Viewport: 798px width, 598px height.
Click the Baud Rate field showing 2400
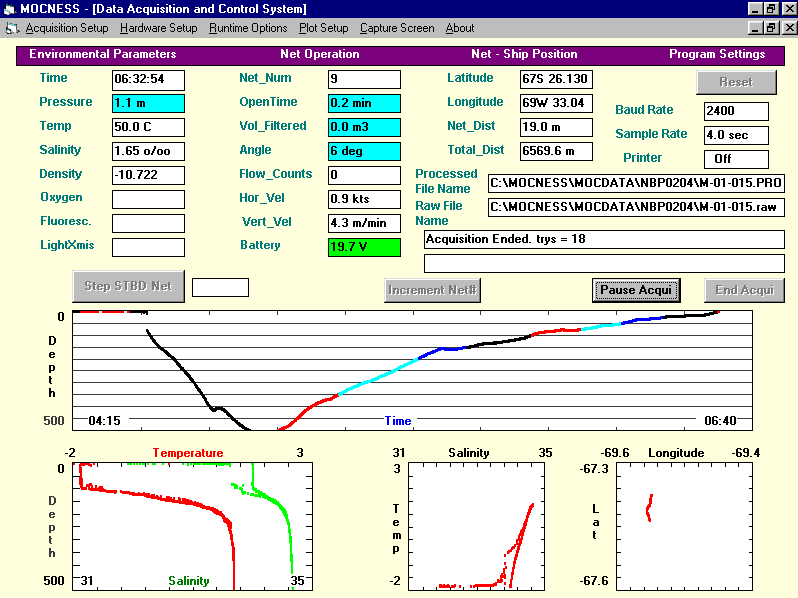tap(736, 111)
